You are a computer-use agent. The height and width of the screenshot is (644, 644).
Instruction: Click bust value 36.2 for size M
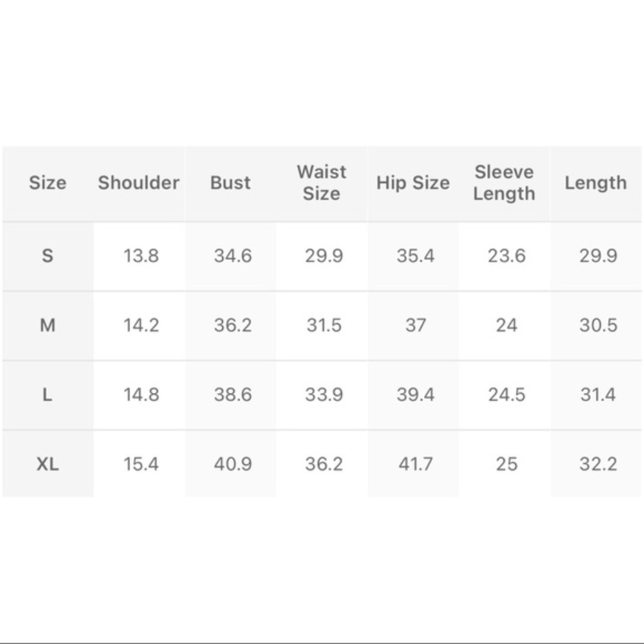(x=232, y=325)
